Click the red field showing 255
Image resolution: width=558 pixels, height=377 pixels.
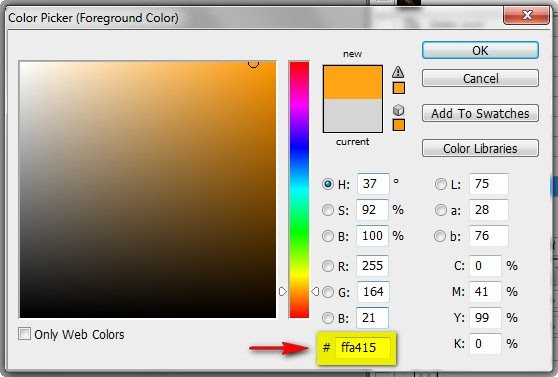point(372,266)
